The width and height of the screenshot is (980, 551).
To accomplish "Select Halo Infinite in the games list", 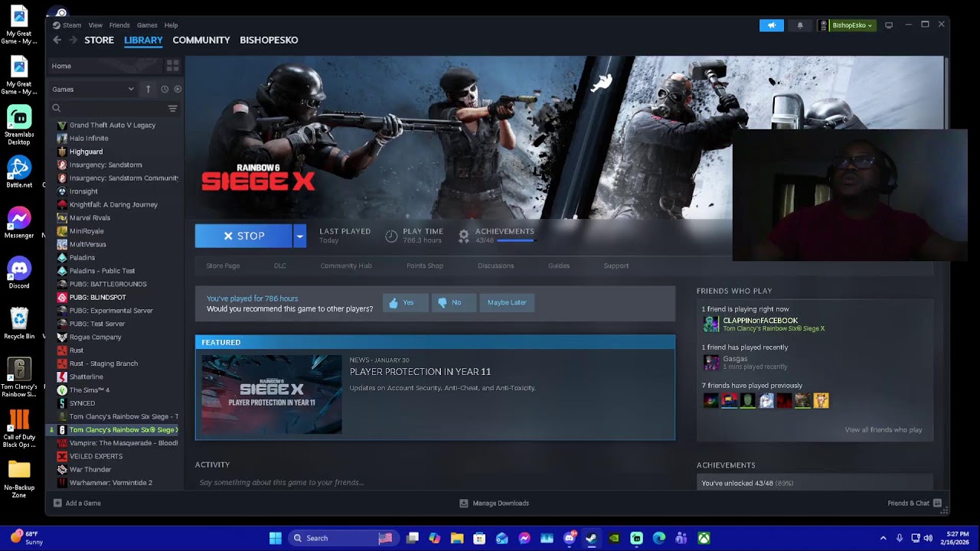I will coord(89,139).
